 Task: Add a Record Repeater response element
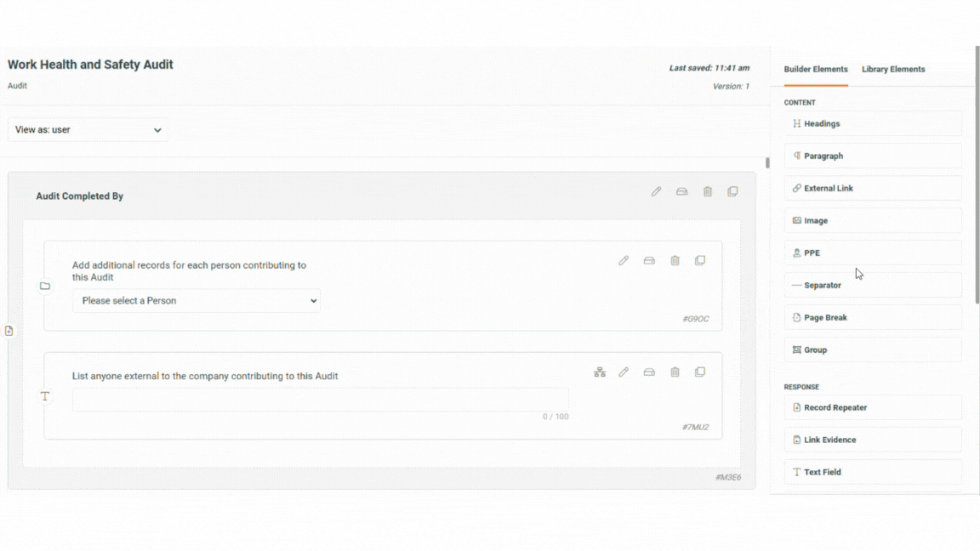[873, 408]
